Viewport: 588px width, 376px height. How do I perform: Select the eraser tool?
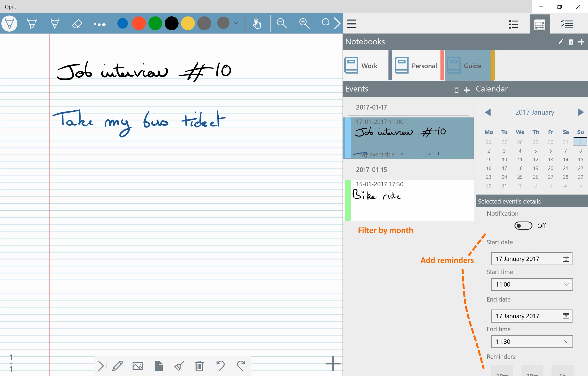pyautogui.click(x=77, y=24)
